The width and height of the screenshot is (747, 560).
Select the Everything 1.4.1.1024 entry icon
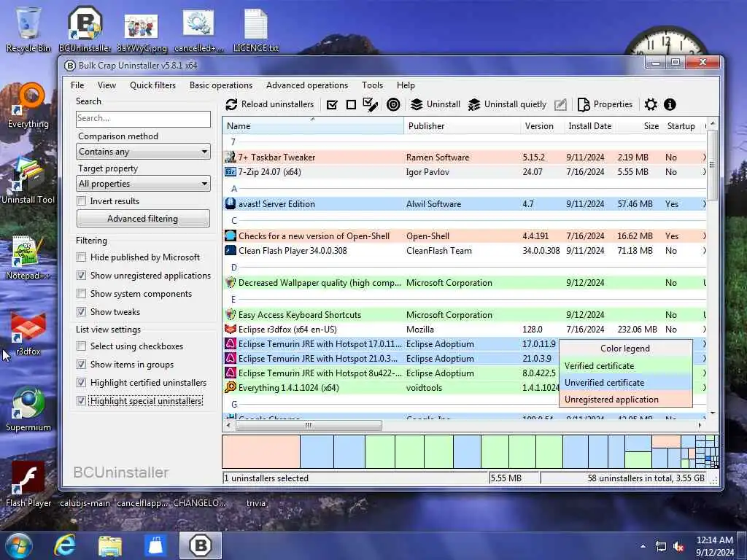click(x=230, y=388)
